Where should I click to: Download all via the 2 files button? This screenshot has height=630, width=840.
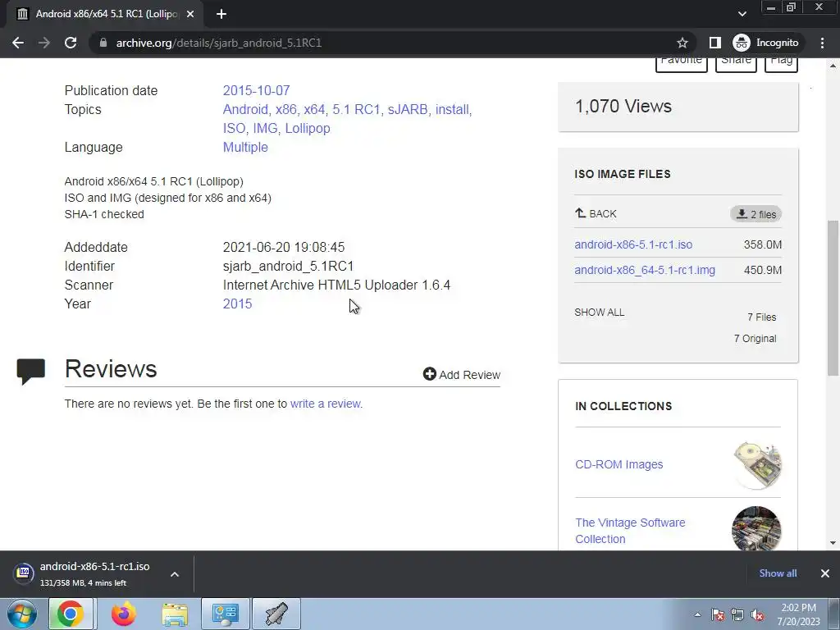pyautogui.click(x=756, y=214)
